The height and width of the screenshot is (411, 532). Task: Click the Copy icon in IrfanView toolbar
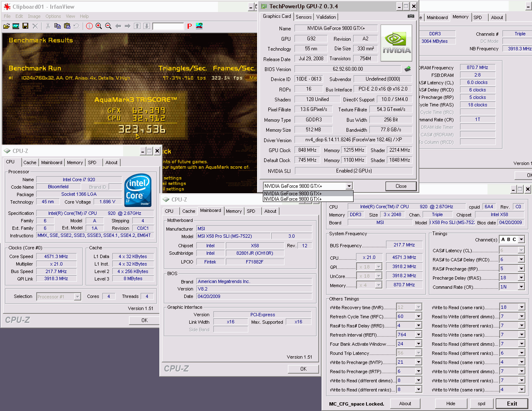57,26
